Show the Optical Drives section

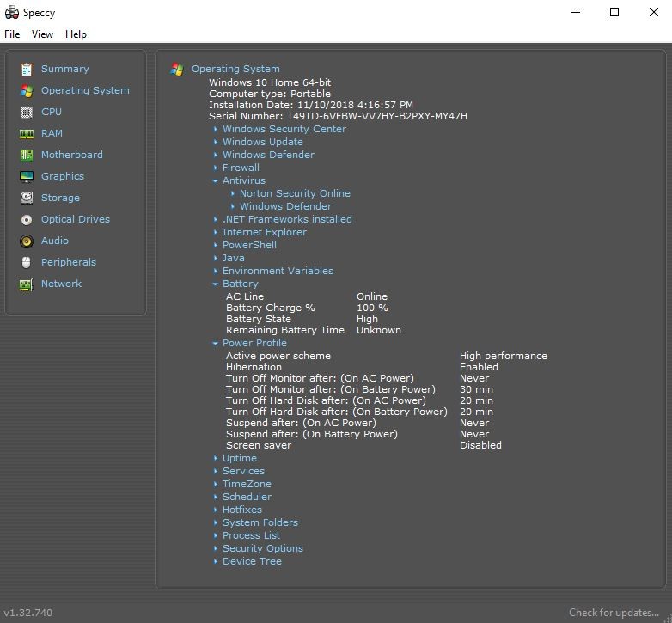pos(76,219)
